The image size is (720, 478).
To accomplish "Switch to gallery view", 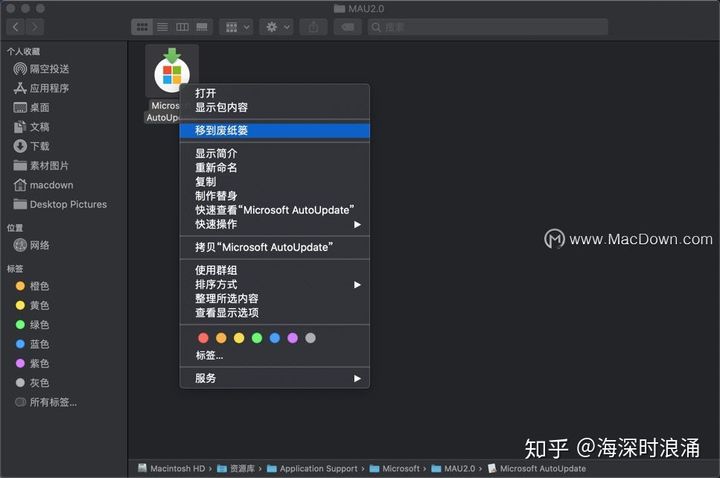I will pyautogui.click(x=202, y=27).
